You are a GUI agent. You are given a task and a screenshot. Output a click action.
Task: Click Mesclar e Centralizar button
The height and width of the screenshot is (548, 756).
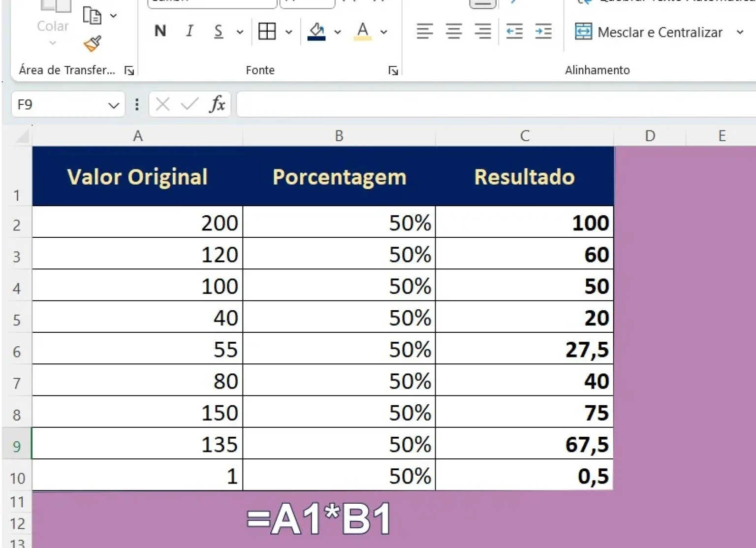click(649, 32)
